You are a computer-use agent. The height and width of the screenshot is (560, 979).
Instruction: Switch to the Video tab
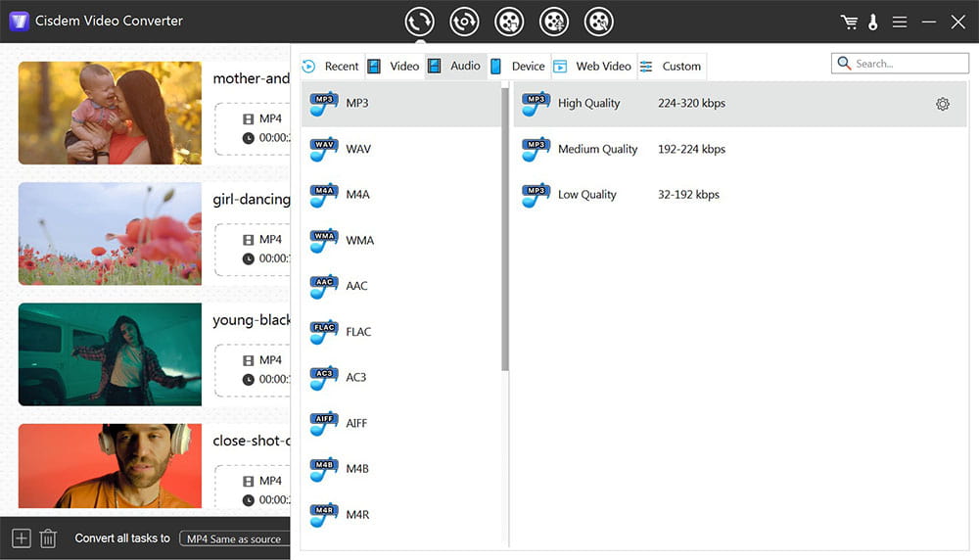394,67
